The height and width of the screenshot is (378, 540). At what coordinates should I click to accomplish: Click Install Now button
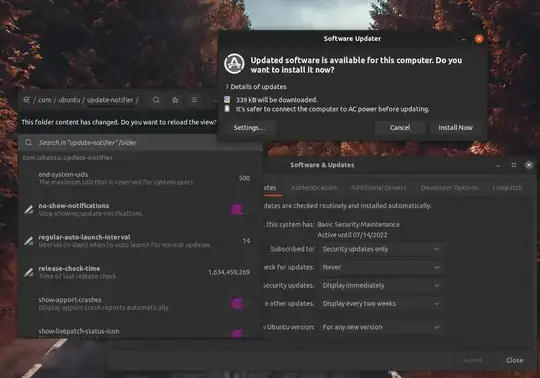pyautogui.click(x=455, y=128)
